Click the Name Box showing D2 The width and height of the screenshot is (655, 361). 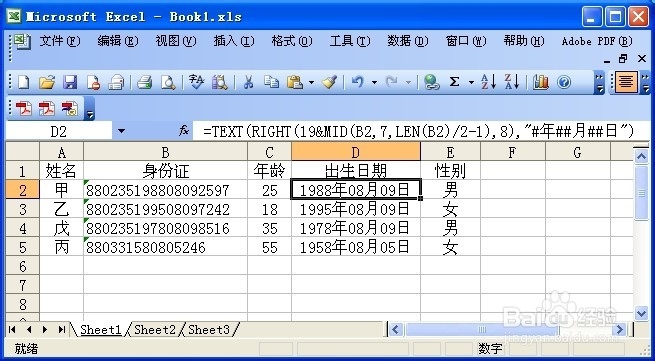58,131
